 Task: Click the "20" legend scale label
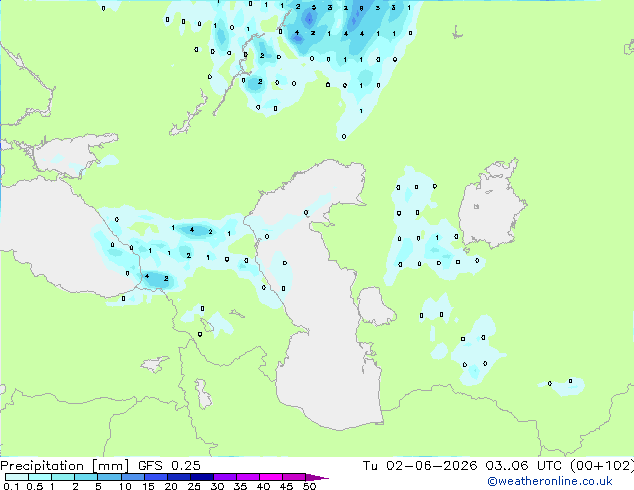[x=171, y=486]
